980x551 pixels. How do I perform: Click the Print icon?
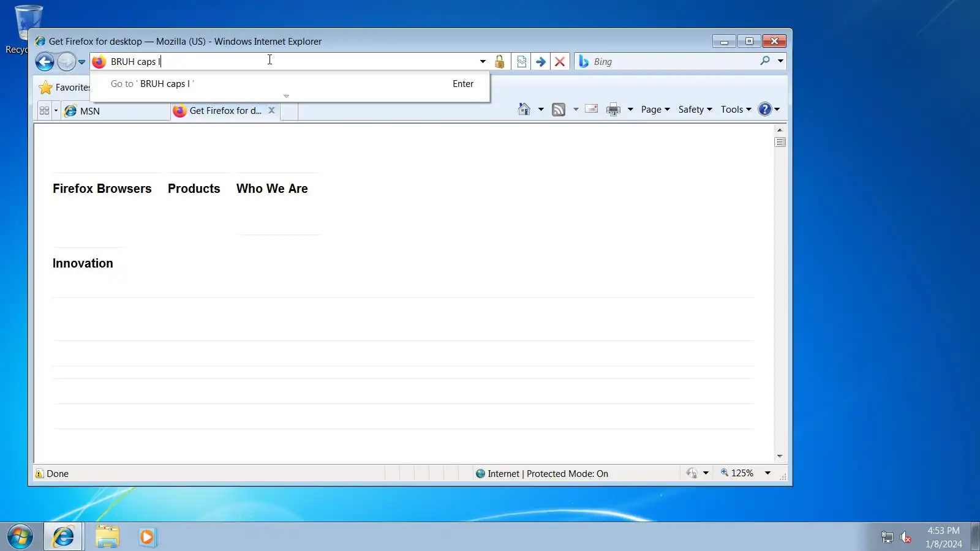pos(613,110)
